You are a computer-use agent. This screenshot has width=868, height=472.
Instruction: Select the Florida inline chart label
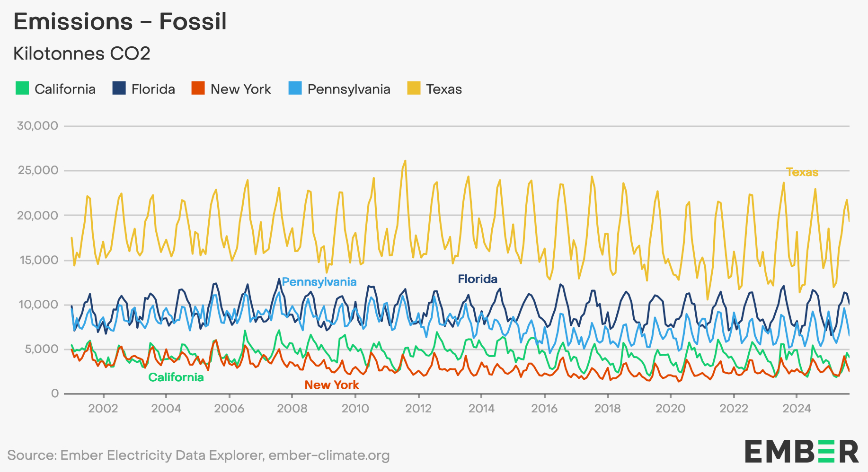coord(477,279)
